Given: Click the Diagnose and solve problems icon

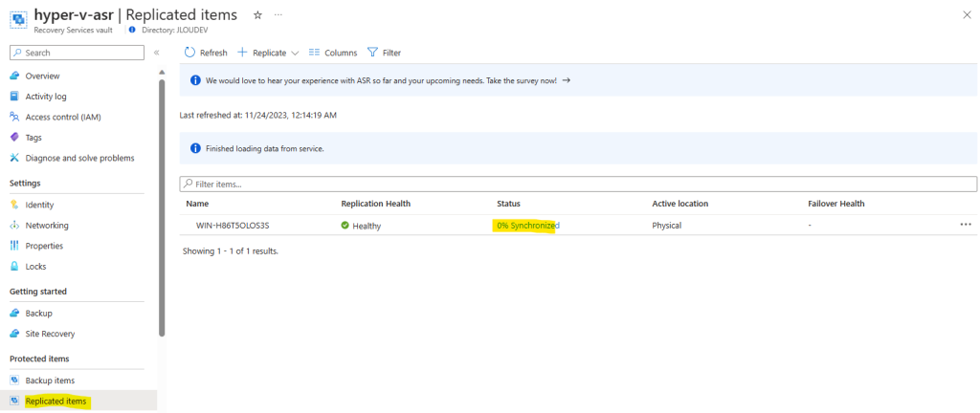Looking at the screenshot, I should [15, 158].
